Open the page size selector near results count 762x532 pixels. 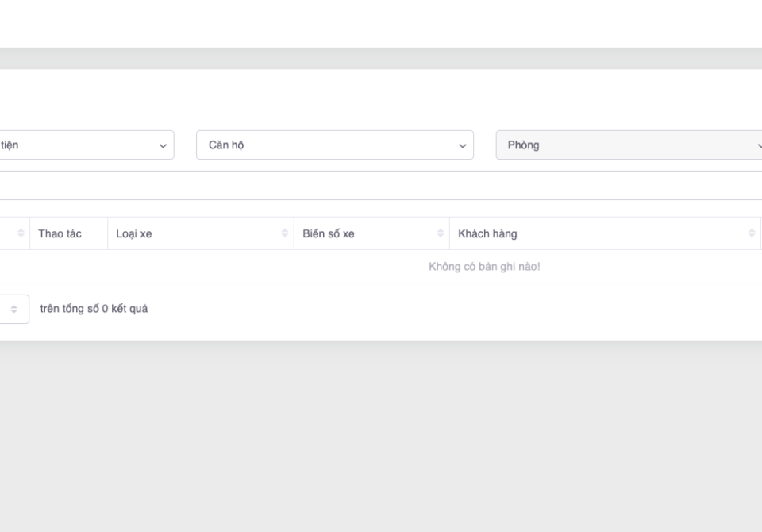[x=14, y=310]
